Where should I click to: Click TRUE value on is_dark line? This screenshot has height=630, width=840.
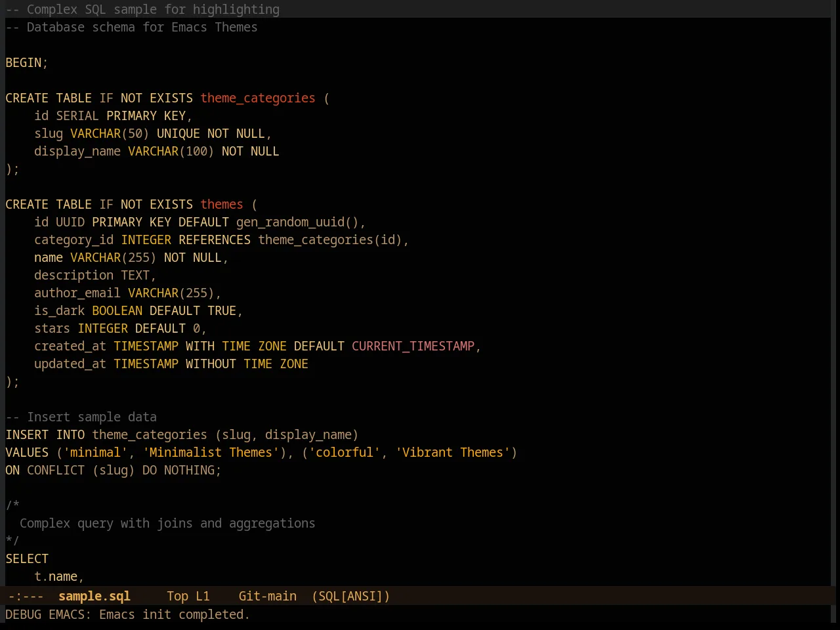pos(222,310)
